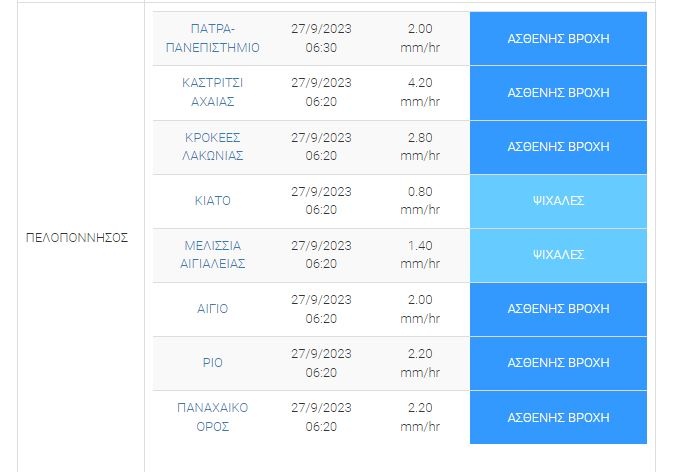The width and height of the screenshot is (687, 472).
Task: Open ΜΕΛΙΣΣΙΑ ΑΙΓΙΑΛΕΙΑΣ station page
Action: pyautogui.click(x=211, y=254)
